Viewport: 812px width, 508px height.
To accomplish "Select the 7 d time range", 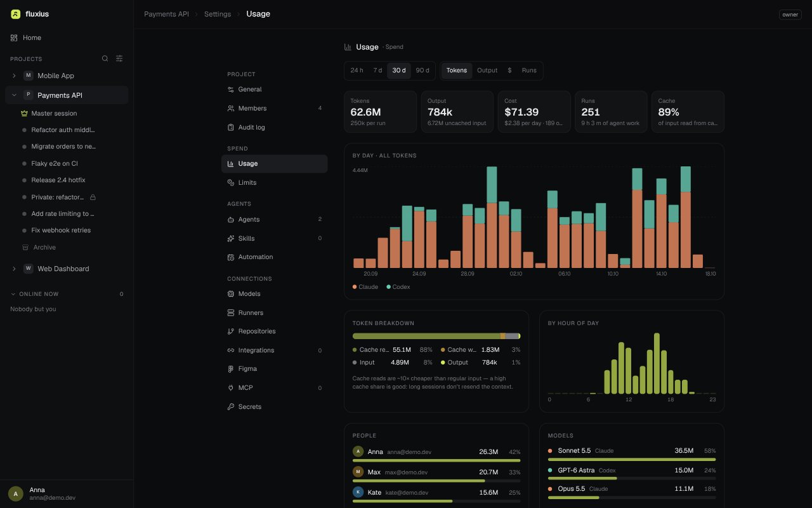I will pyautogui.click(x=377, y=70).
